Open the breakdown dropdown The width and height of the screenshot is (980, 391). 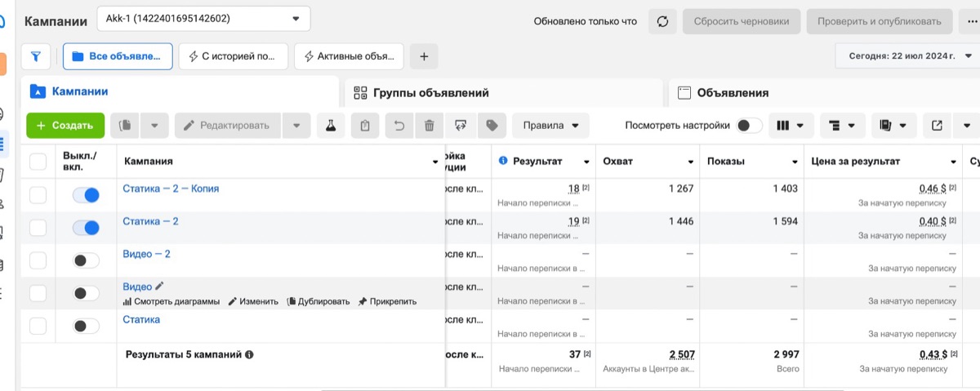[841, 126]
